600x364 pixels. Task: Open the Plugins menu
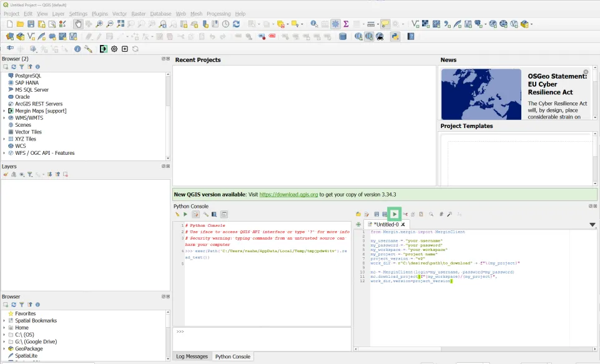point(100,14)
